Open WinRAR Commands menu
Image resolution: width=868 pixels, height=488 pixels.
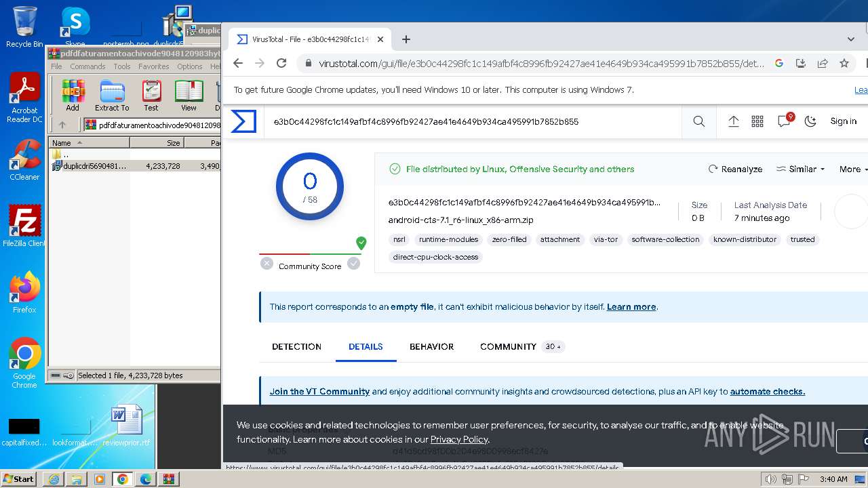87,66
